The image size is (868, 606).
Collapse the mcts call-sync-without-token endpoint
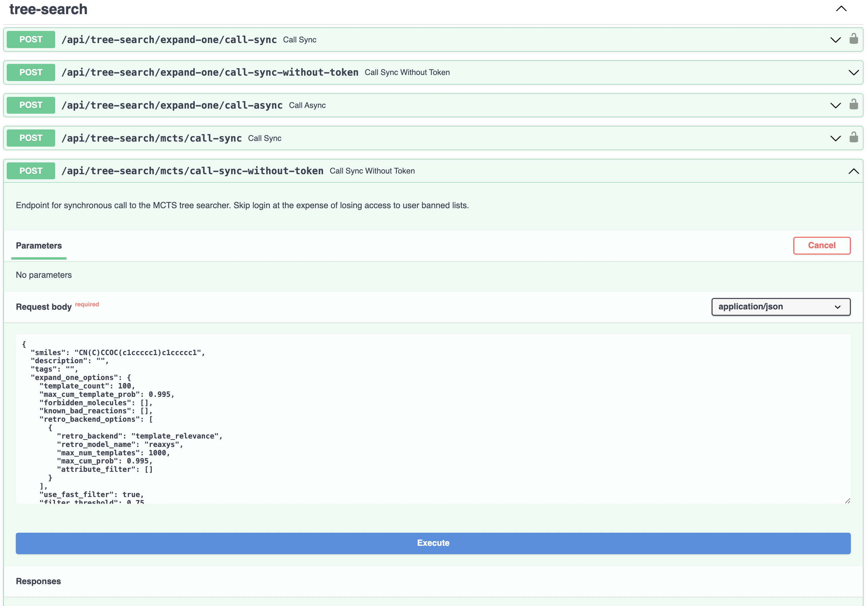tap(853, 171)
